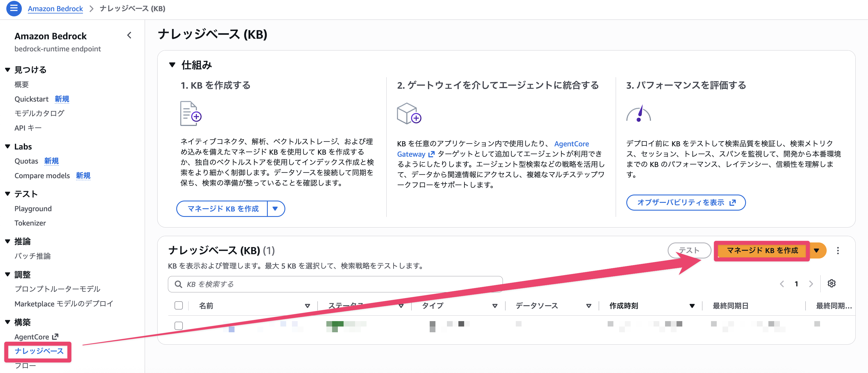The height and width of the screenshot is (373, 868).
Task: Open 概要 in the sidebar
Action: 22,85
